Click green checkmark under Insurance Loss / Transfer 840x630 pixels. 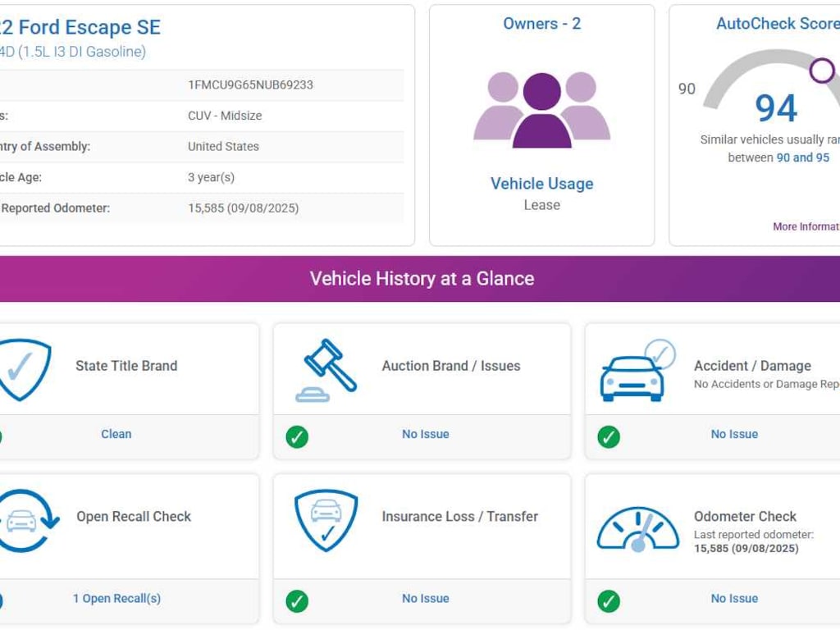pos(297,600)
